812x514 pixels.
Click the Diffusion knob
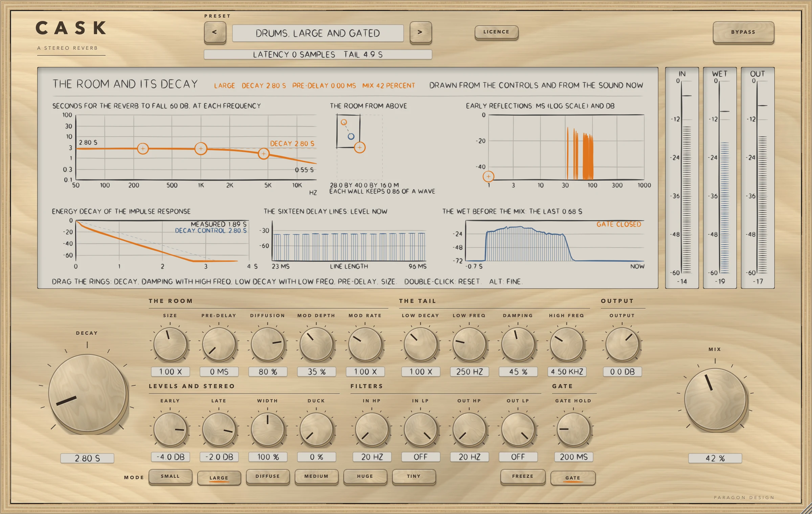pyautogui.click(x=268, y=344)
